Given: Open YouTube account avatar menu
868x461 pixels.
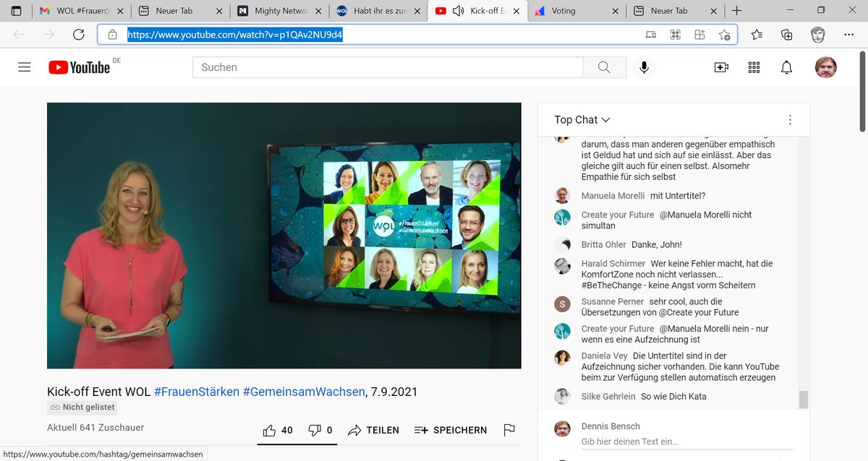Looking at the screenshot, I should 825,67.
